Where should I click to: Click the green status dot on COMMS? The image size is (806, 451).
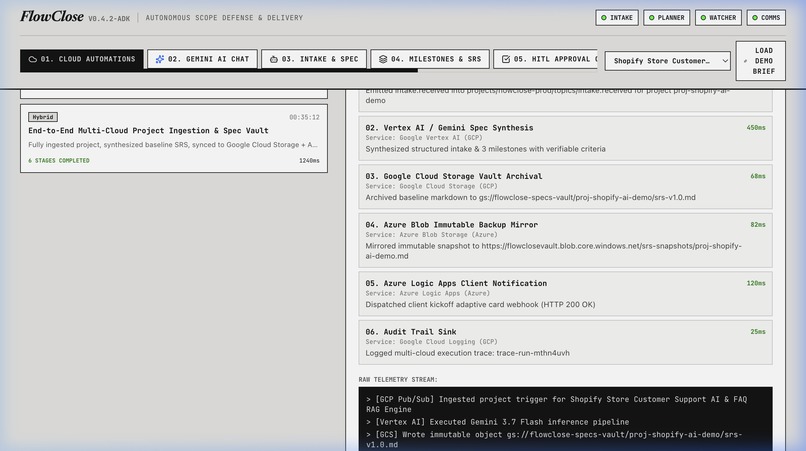(755, 17)
